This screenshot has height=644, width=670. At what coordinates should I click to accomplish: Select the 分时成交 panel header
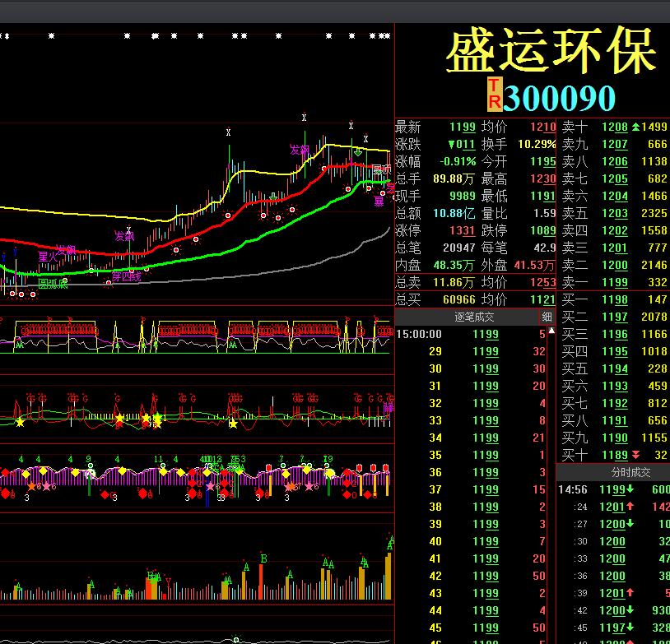[630, 472]
